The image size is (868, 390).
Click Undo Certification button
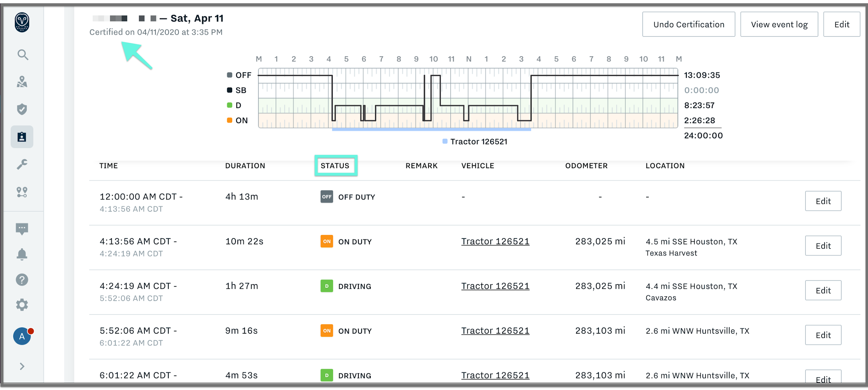[688, 24]
